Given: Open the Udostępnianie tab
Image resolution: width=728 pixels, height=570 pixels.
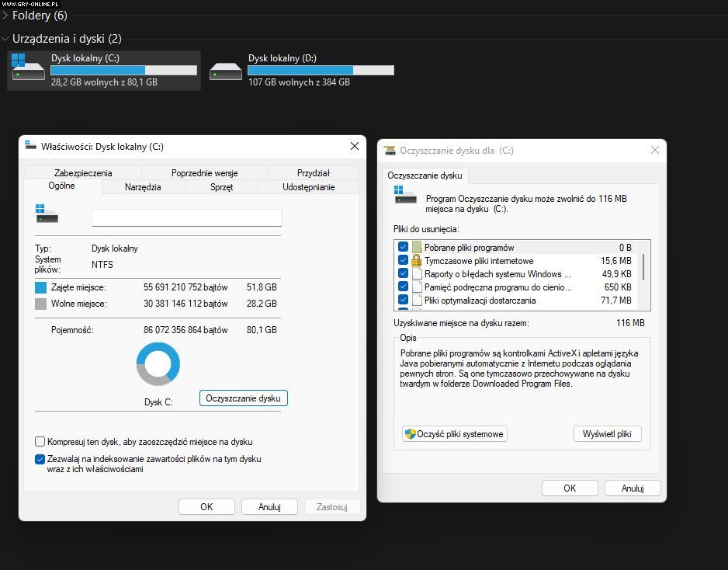Looking at the screenshot, I should tap(308, 187).
